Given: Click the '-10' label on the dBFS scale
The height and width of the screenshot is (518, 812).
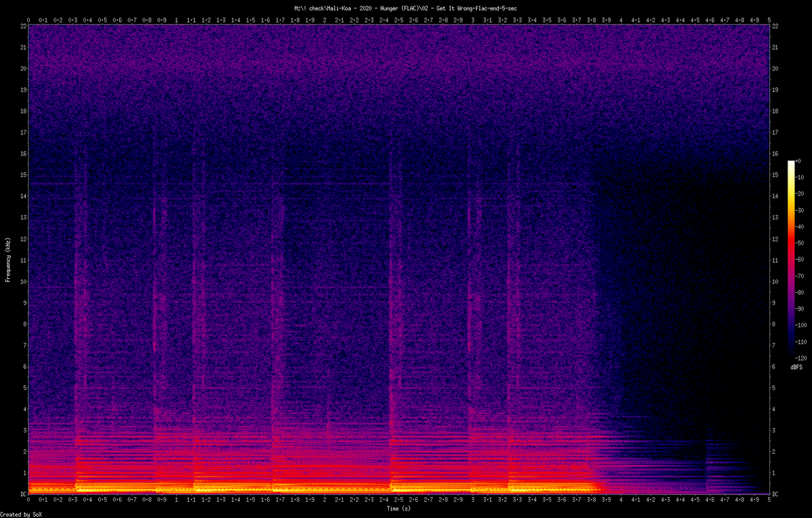Looking at the screenshot, I should coord(800,177).
